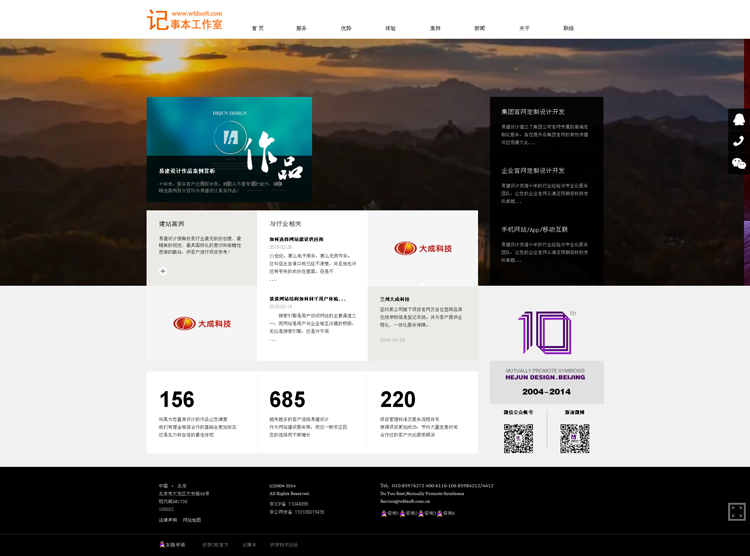Open the WeChat icon in the side bar
750x556 pixels.
tap(739, 164)
